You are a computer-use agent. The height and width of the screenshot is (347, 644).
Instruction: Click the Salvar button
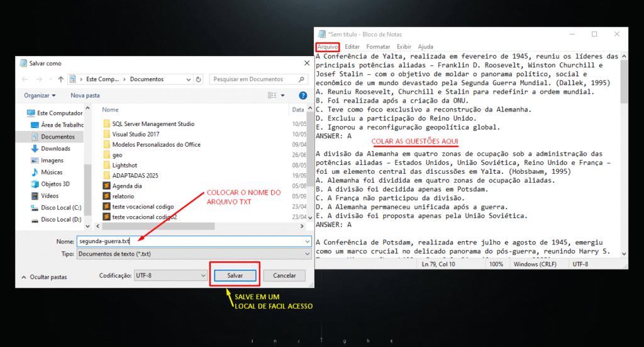point(235,276)
